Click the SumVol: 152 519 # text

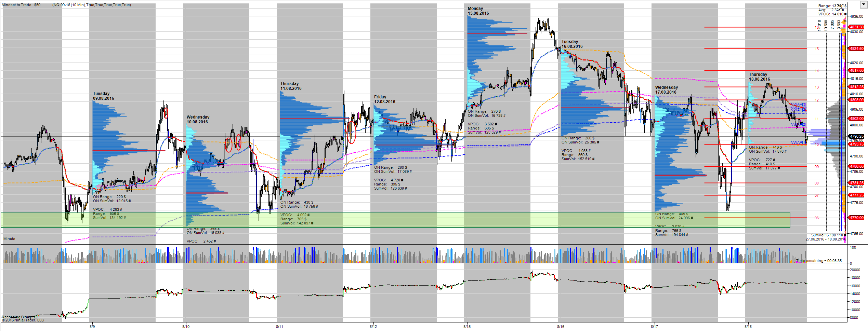click(x=578, y=159)
